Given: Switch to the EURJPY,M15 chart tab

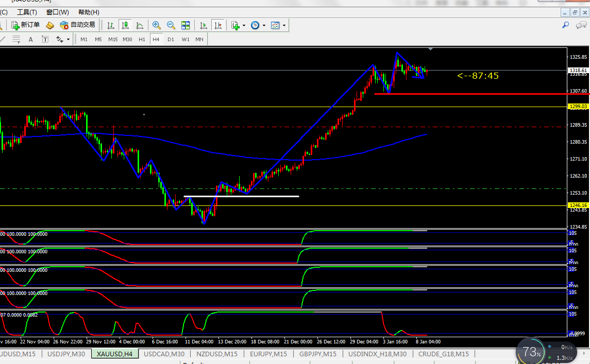Looking at the screenshot, I should [x=268, y=354].
